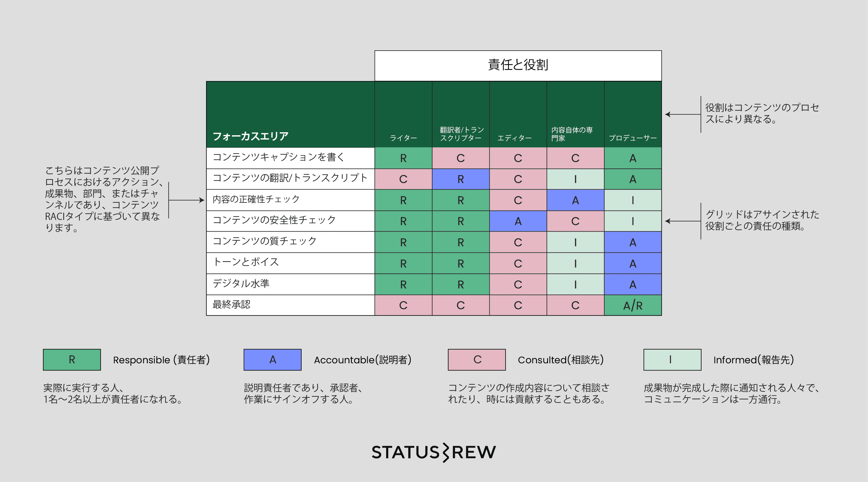Click the arrow pointing at the 内容の正確性チェック row
The width and height of the screenshot is (868, 482).
tap(186, 200)
